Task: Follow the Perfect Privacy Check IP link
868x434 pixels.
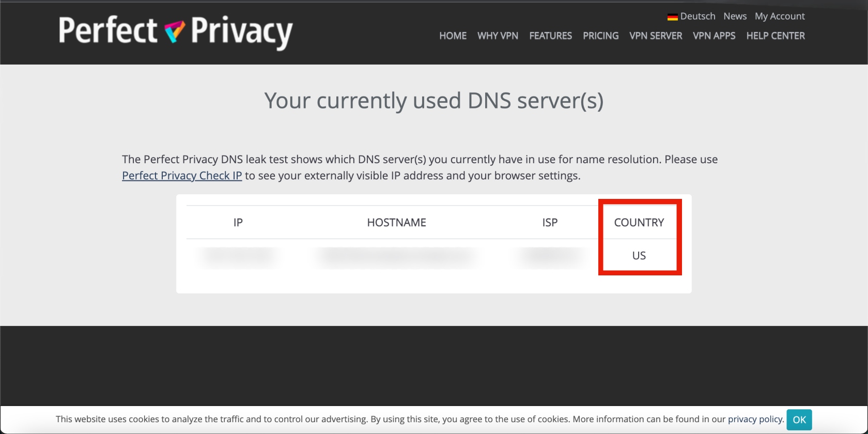Action: click(x=182, y=176)
